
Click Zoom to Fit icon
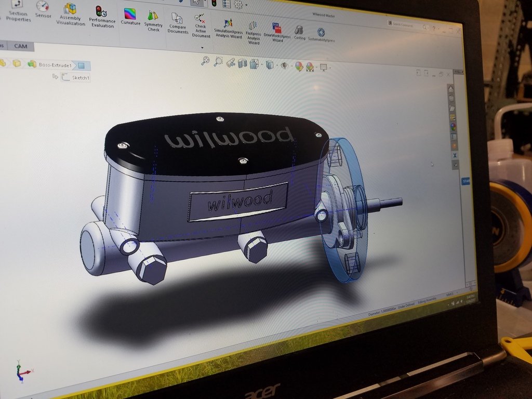[205, 61]
